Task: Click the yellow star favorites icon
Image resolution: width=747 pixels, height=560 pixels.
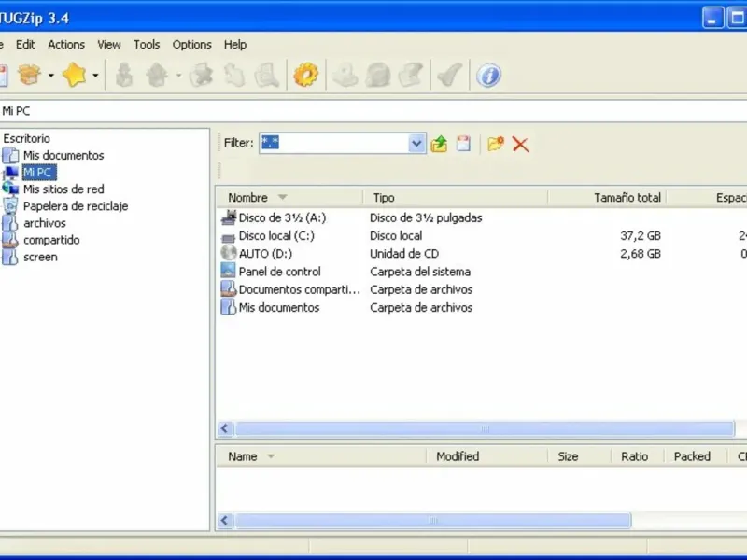Action: 74,75
